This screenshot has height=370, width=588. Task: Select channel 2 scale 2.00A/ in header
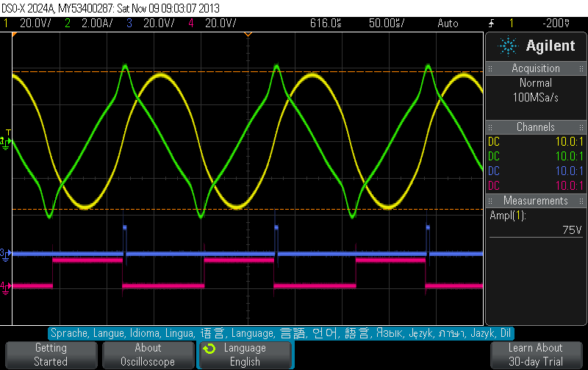[x=97, y=24]
